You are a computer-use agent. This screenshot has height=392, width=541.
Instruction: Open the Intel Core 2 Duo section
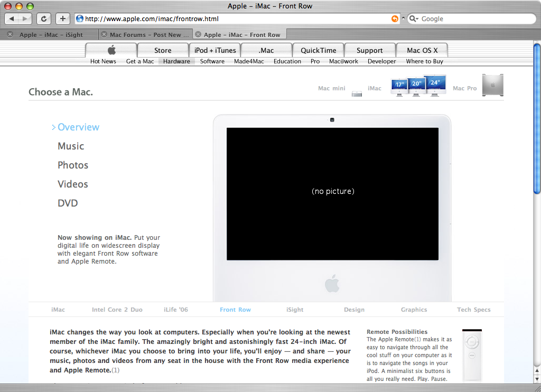(x=117, y=310)
